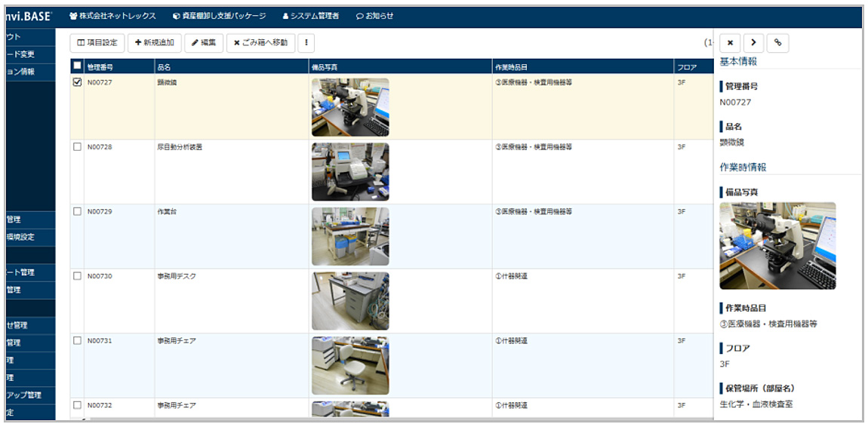Open お知らせ notifications in top bar
868x427 pixels.
[375, 16]
